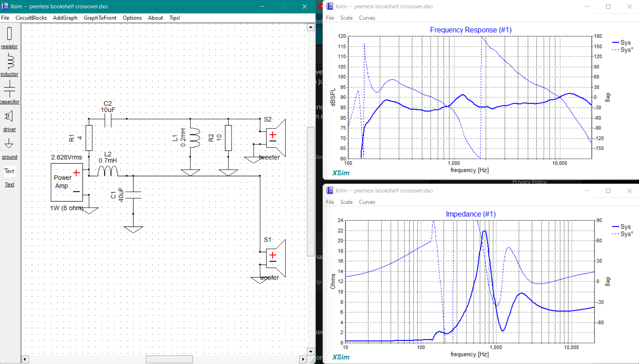This screenshot has height=364, width=639.
Task: Click the R1 resistor in the schematic
Action: click(89, 138)
